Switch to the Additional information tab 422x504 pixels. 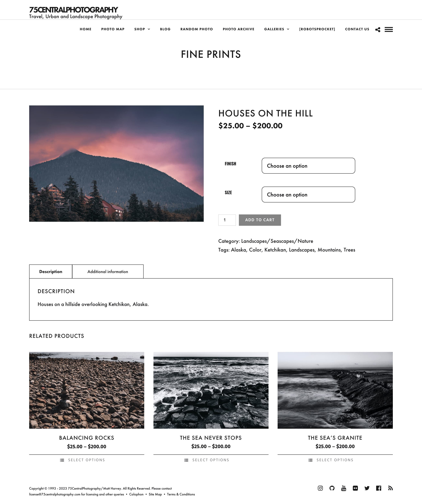pos(108,271)
